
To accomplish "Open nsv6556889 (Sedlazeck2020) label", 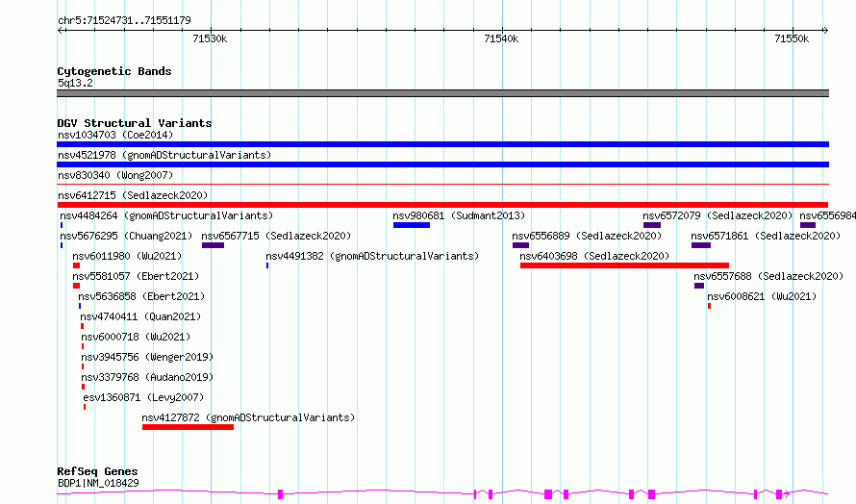I will pos(587,236).
